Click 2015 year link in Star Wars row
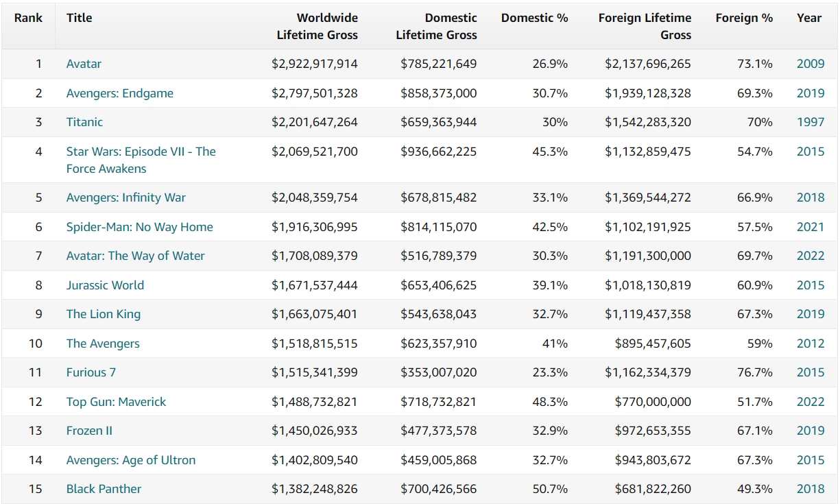The image size is (840, 504). tap(811, 152)
